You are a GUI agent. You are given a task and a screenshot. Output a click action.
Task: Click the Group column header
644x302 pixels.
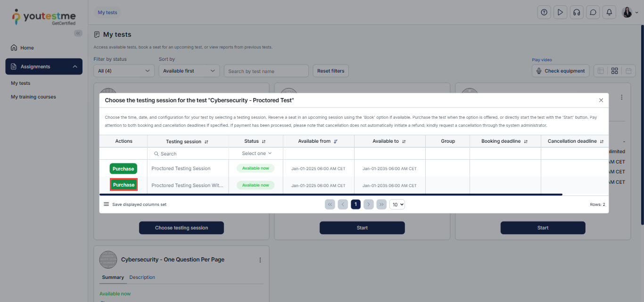pos(448,141)
